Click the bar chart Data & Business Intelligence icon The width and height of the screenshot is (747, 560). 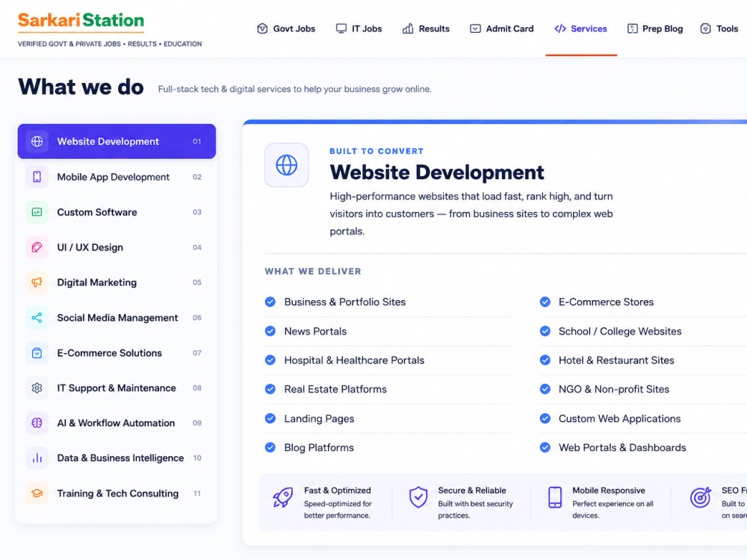[37, 458]
